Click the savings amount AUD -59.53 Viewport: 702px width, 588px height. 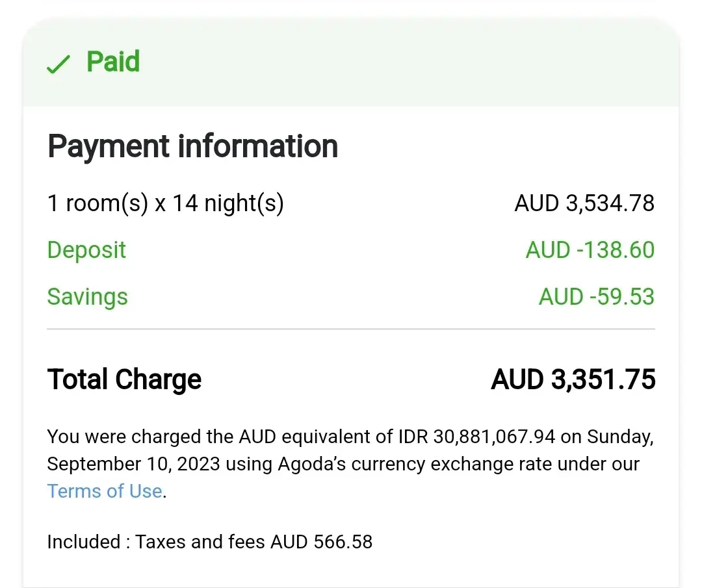click(596, 297)
